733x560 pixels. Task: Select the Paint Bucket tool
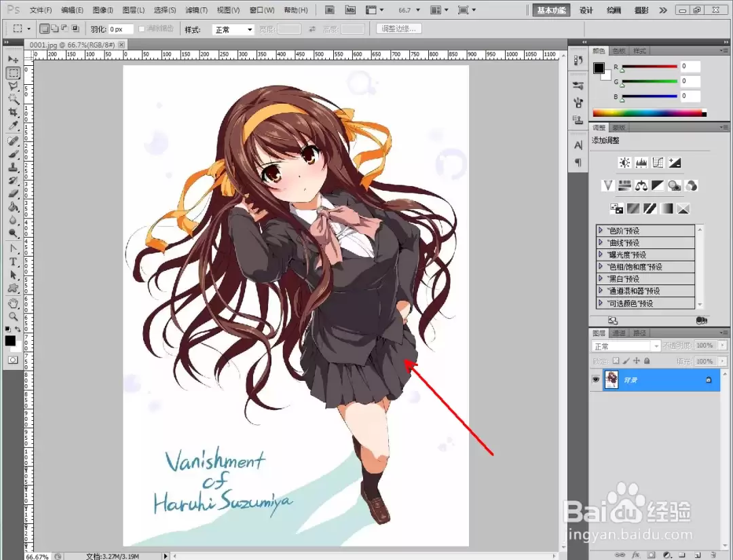[13, 206]
